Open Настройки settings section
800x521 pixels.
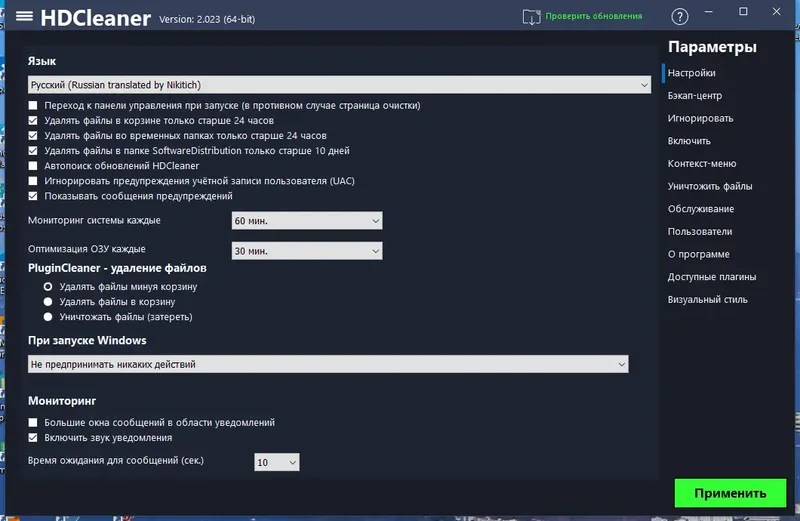[691, 73]
